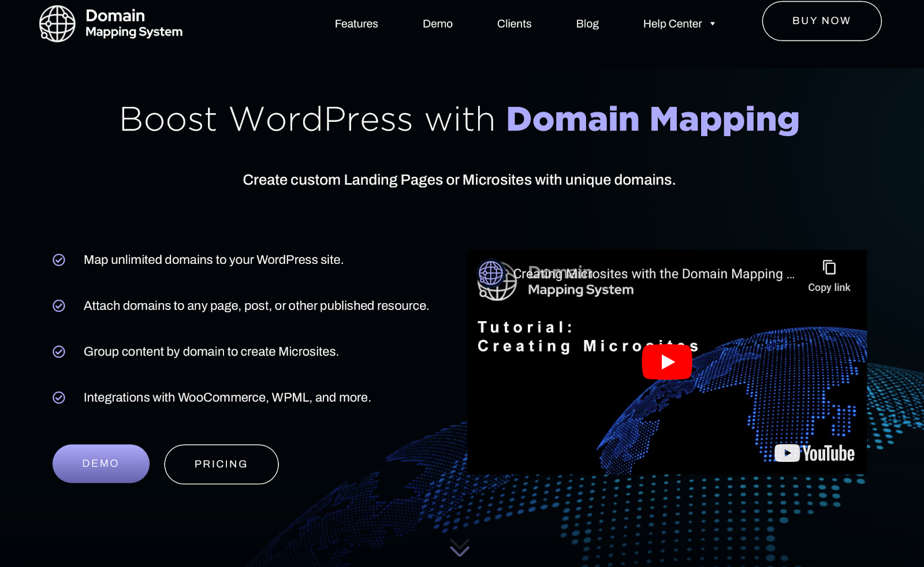Open the Clients page in navigation
The height and width of the screenshot is (567, 924).
(x=514, y=24)
